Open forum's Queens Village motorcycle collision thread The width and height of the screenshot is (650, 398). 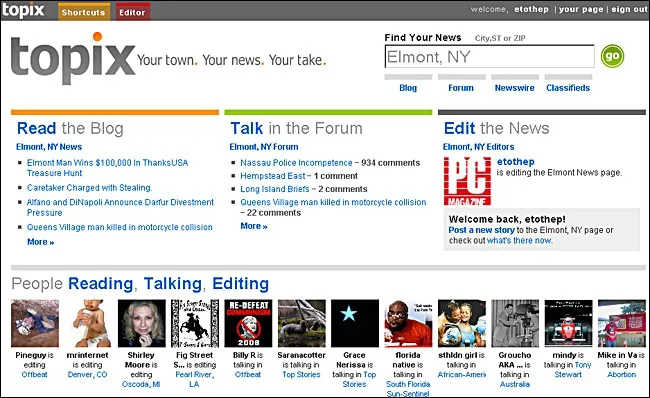click(333, 202)
